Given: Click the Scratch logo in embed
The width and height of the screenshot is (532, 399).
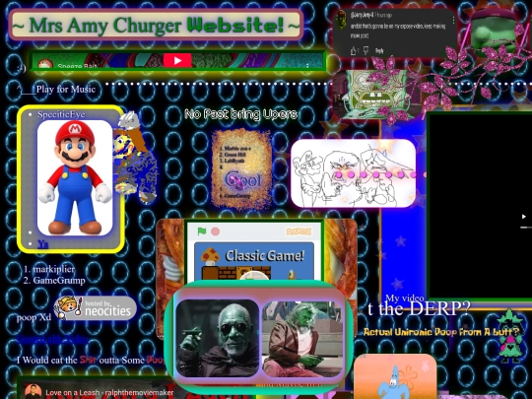Looking at the screenshot, I should (x=299, y=232).
